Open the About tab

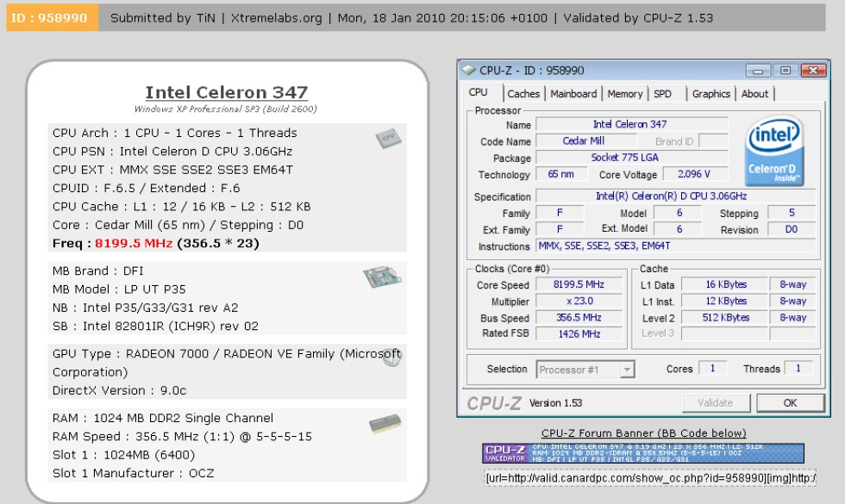(x=754, y=94)
